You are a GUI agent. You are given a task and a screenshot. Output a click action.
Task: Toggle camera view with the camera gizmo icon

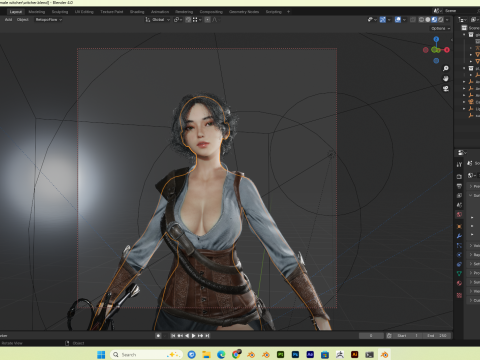[x=446, y=89]
